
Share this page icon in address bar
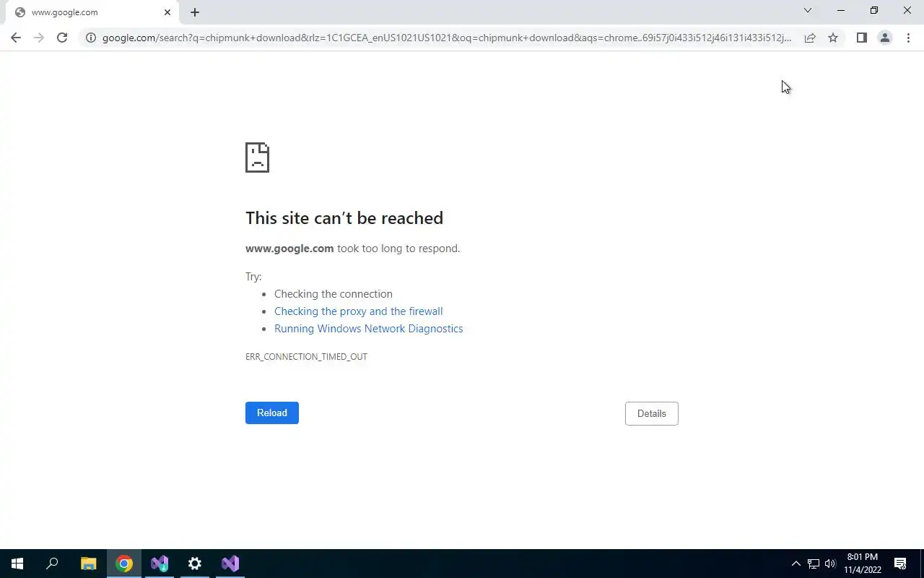pyautogui.click(x=810, y=38)
